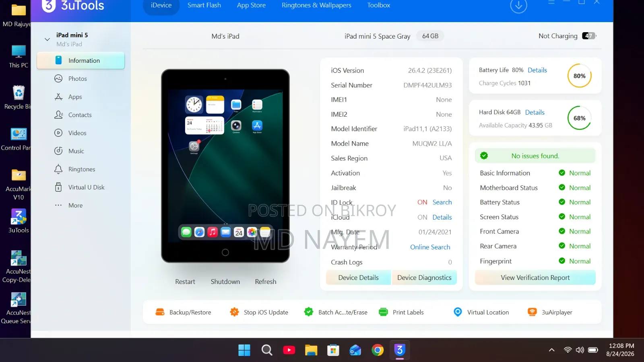Open the App Store tab
The image size is (644, 362).
[x=251, y=6]
